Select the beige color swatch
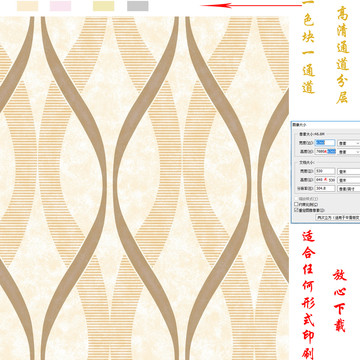360x360 pixels. pyautogui.click(x=28, y=6)
